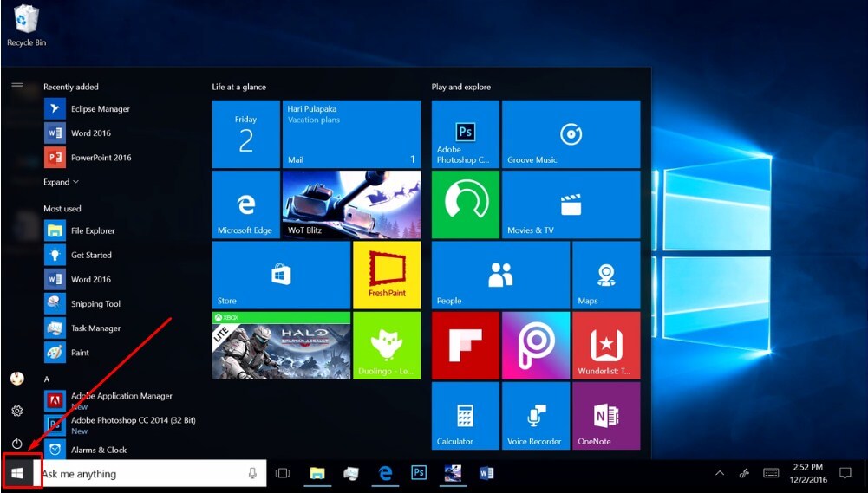The width and height of the screenshot is (868, 493).
Task: Open the Wunderlist tile
Action: click(x=606, y=345)
